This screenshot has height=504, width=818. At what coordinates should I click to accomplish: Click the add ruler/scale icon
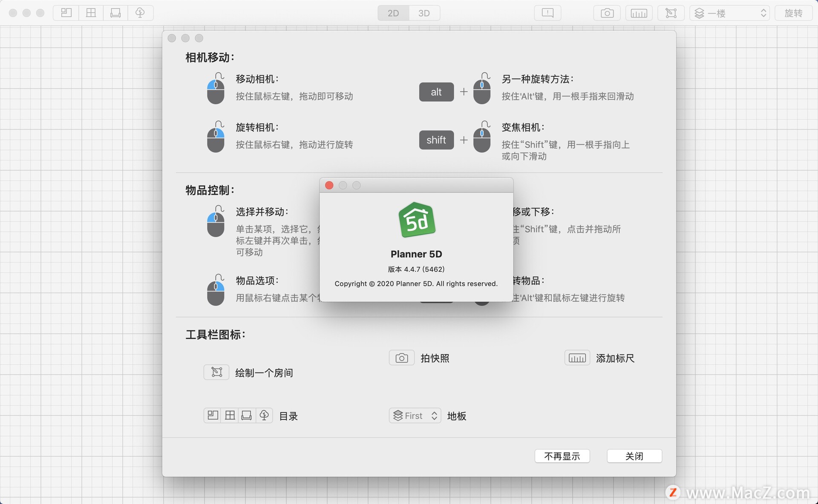(x=576, y=358)
